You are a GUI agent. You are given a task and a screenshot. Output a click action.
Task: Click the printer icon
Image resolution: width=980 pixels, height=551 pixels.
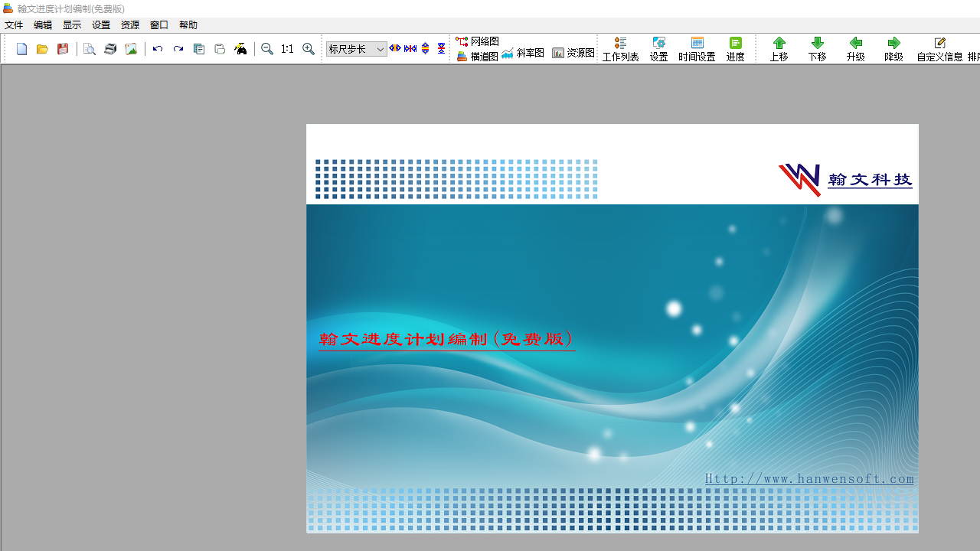(110, 49)
